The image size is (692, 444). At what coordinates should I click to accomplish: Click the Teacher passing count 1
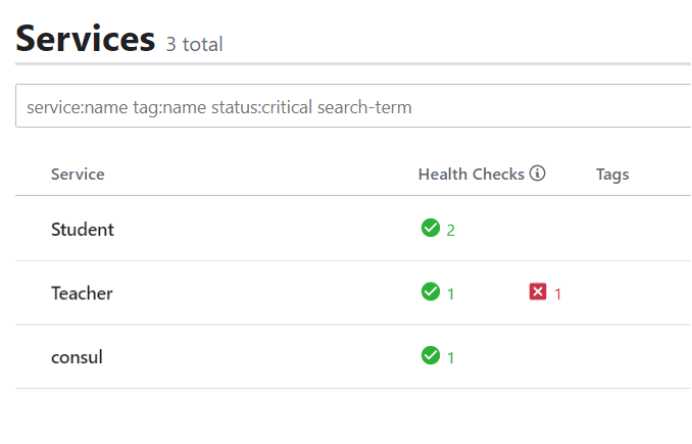451,294
